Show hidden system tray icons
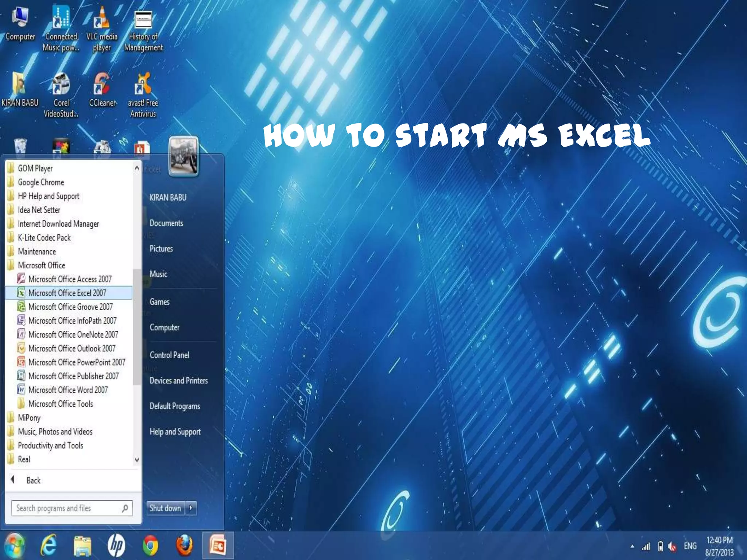Viewport: 747px width, 560px height. (632, 547)
